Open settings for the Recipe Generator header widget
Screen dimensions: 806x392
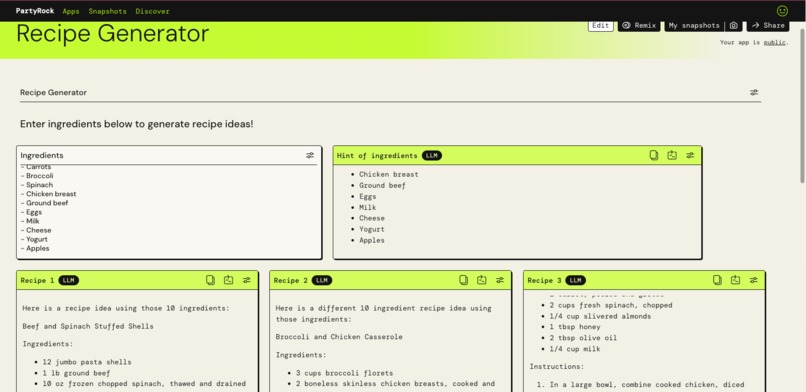click(x=754, y=92)
